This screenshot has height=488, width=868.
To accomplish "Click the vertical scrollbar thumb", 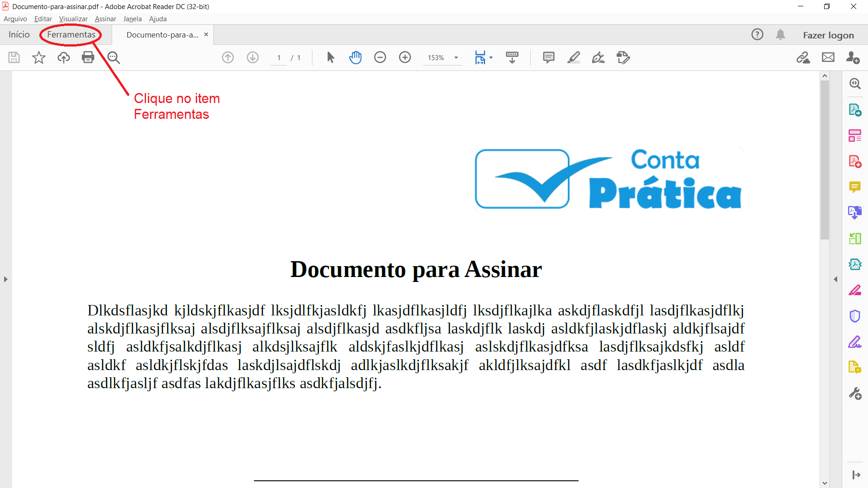I will pos(825,160).
